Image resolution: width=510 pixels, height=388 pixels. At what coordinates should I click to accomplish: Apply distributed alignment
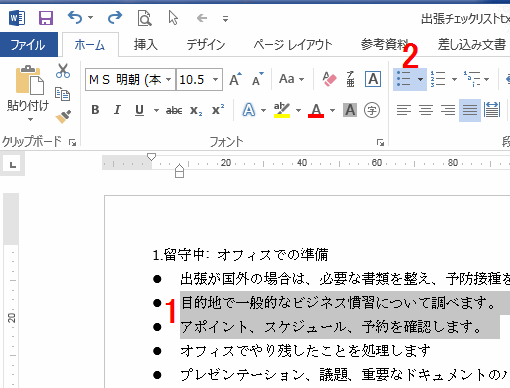[492, 110]
